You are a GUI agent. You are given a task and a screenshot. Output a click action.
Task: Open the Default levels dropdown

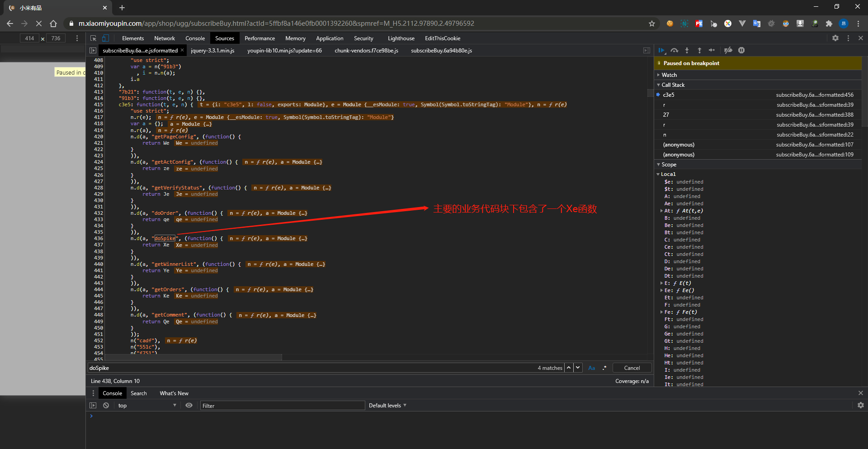(x=387, y=406)
